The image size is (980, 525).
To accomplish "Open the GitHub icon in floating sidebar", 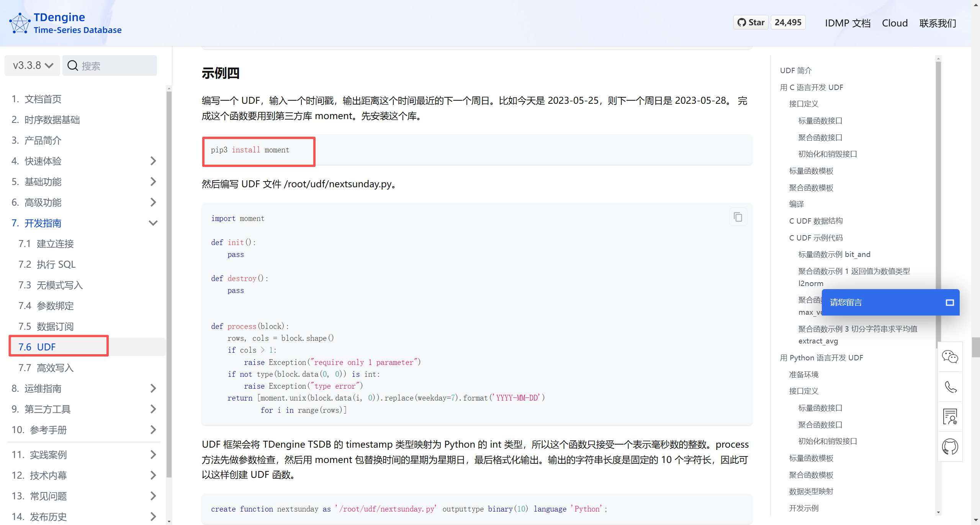I will [950, 446].
